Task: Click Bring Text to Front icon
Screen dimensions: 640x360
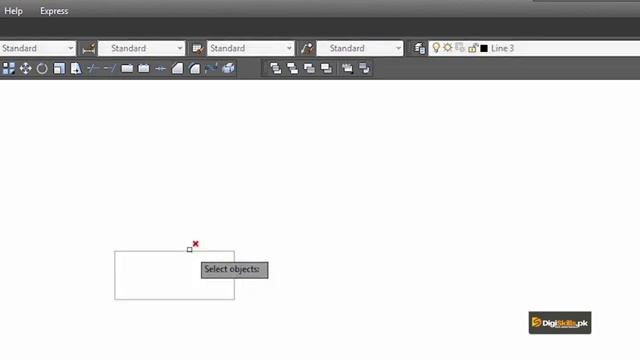Action: click(347, 68)
